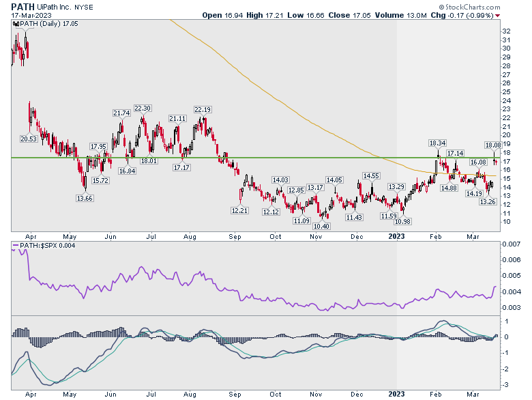Click the 15.72 price label
The height and width of the screenshot is (400, 532).
pyautogui.click(x=100, y=181)
